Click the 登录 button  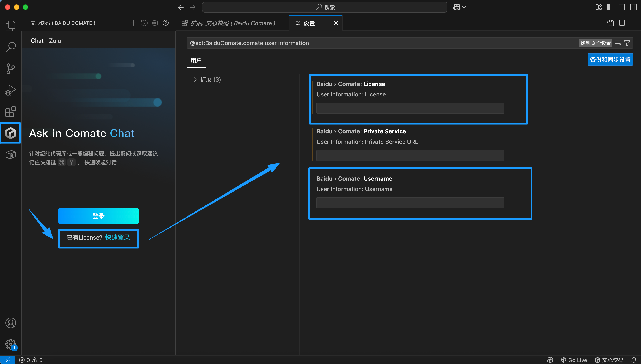click(x=98, y=216)
